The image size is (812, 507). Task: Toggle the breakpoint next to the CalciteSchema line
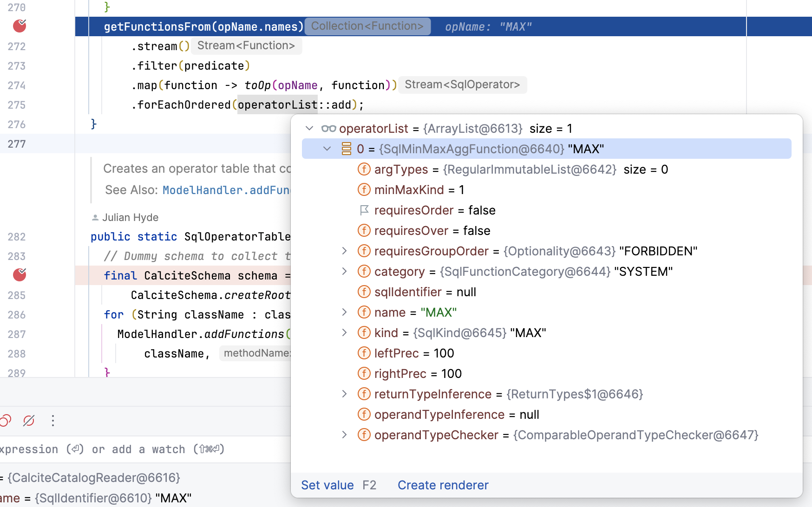click(19, 275)
